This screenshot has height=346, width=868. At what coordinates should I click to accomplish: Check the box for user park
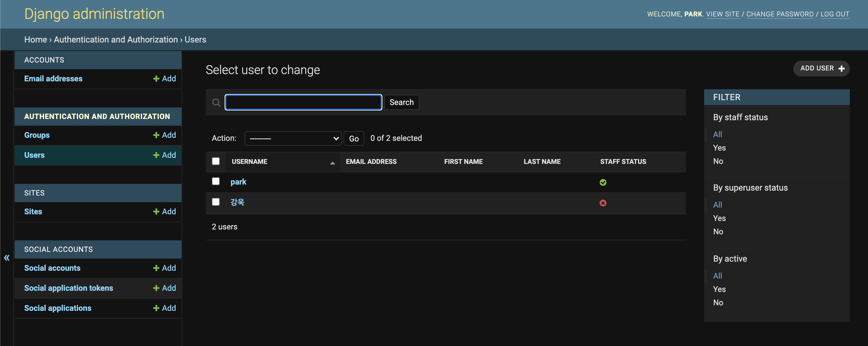pos(216,181)
